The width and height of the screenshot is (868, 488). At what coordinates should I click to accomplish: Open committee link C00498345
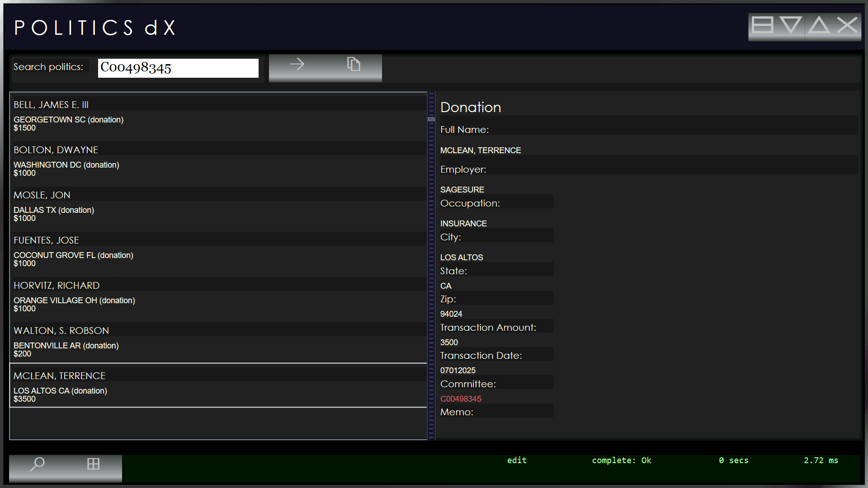[x=461, y=399]
